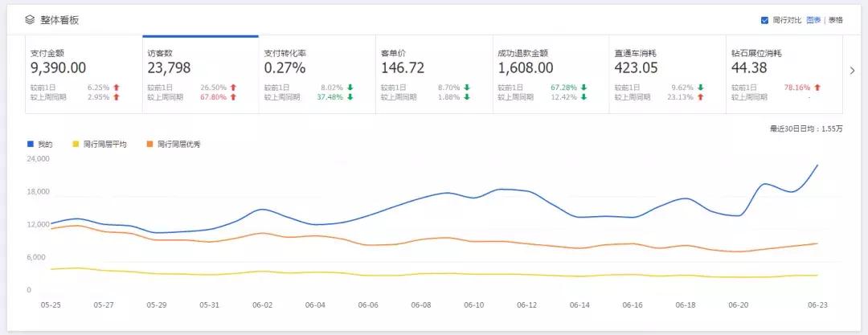Click the green down arrow beside 37.48%
This screenshot has width=868, height=335.
350,97
